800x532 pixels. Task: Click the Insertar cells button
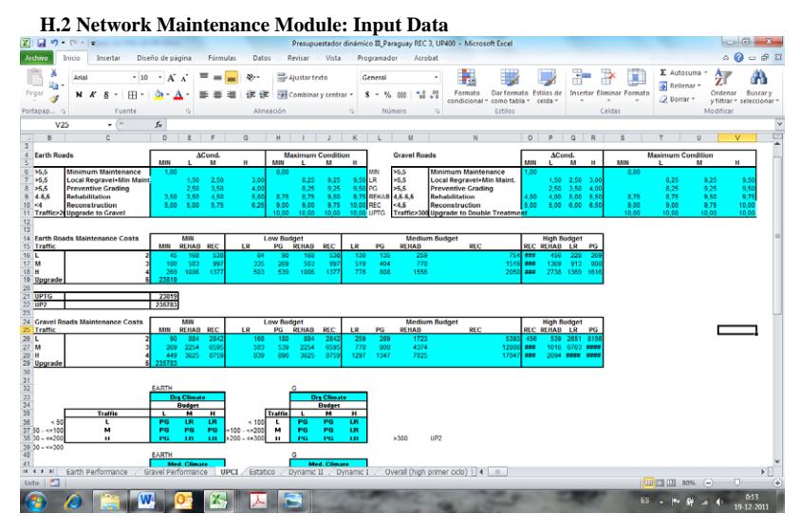pyautogui.click(x=581, y=85)
